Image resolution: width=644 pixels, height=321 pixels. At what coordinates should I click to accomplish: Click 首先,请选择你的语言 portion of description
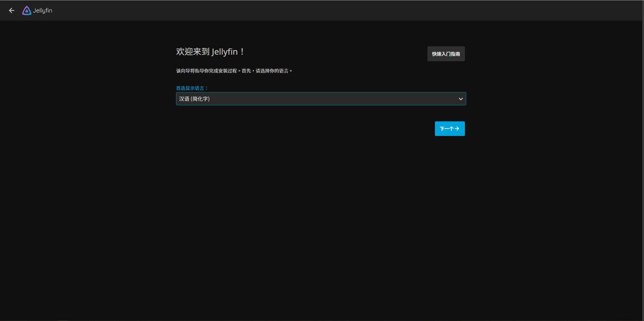(x=267, y=71)
